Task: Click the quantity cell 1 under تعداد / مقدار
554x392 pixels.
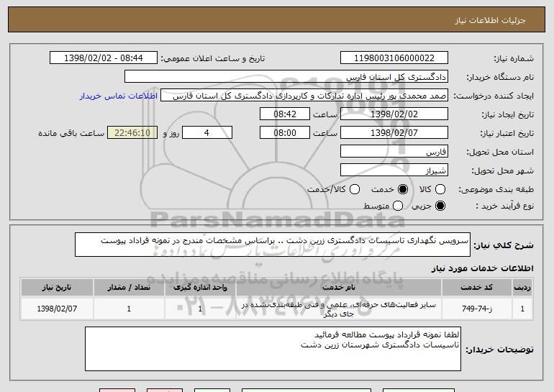Action: pyautogui.click(x=129, y=309)
